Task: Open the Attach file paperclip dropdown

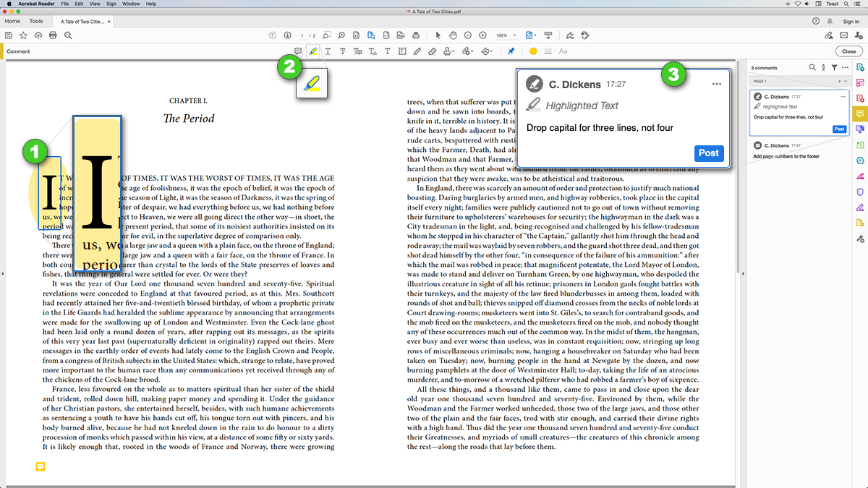Action: click(467, 51)
